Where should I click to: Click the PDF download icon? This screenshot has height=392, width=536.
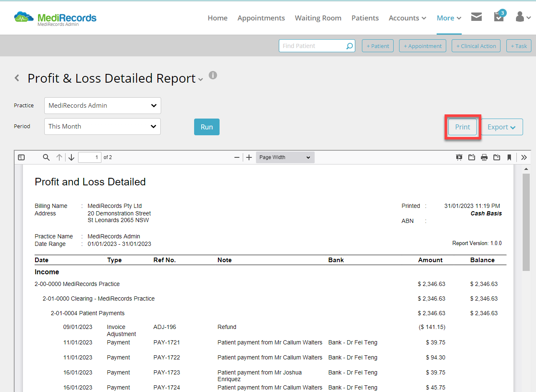pos(497,157)
